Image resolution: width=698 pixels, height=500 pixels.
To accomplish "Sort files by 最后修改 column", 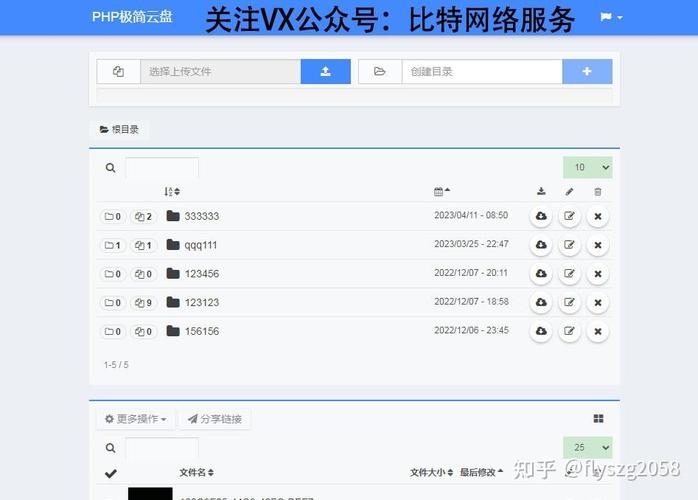I will tap(481, 472).
